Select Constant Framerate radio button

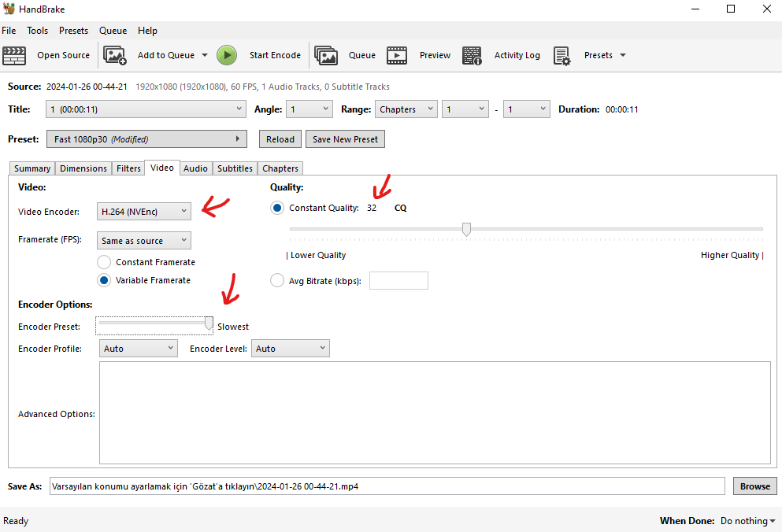pos(104,262)
